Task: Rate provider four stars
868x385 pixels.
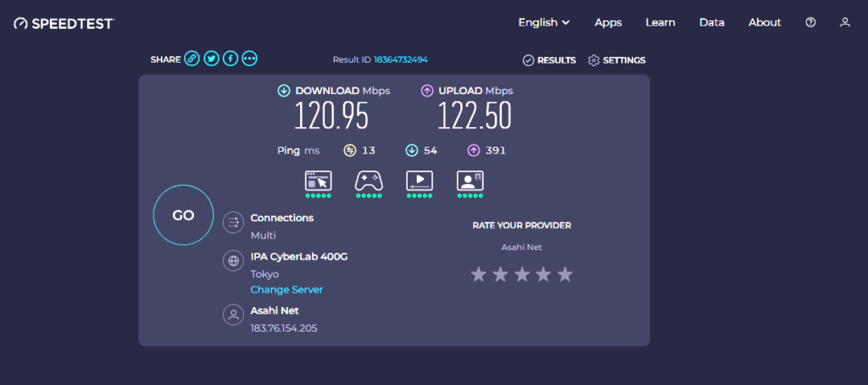Action: click(543, 274)
